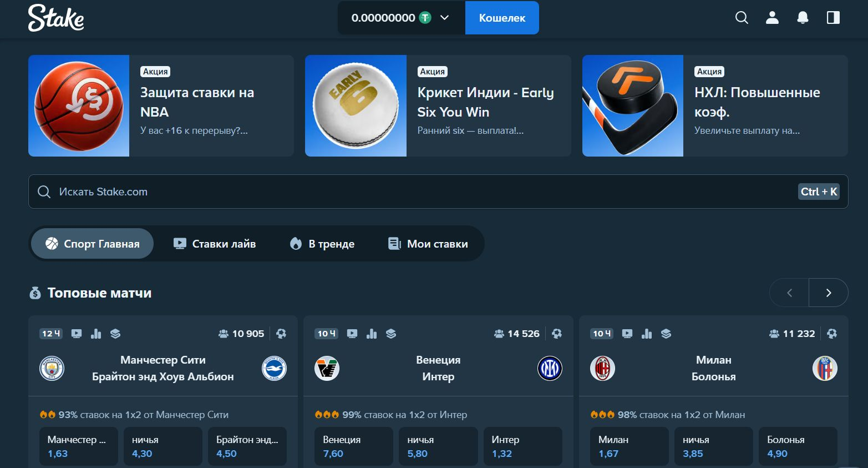Click soccer ball icon on Милан card
This screenshot has width=868, height=468.
(832, 334)
